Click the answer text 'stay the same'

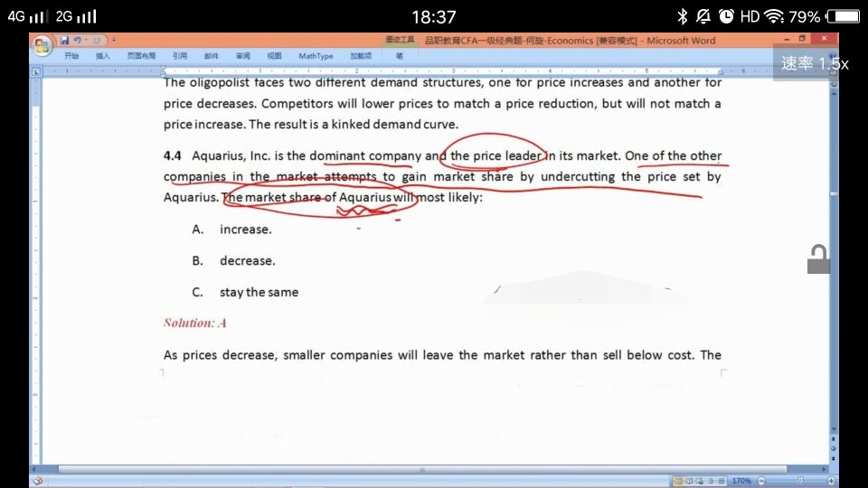coord(259,292)
